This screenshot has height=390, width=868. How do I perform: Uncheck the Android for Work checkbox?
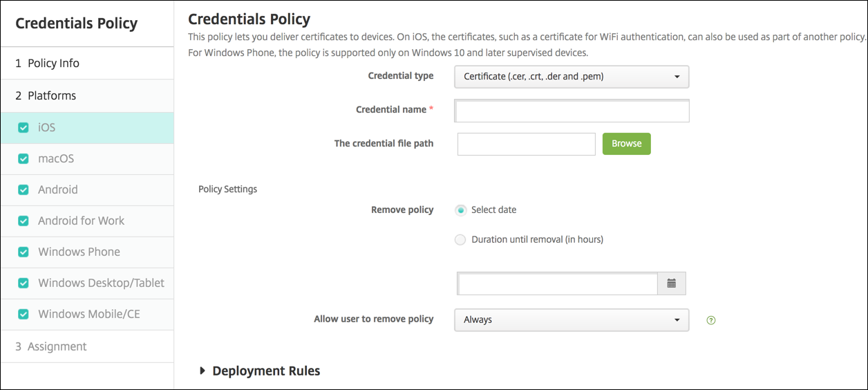click(23, 221)
